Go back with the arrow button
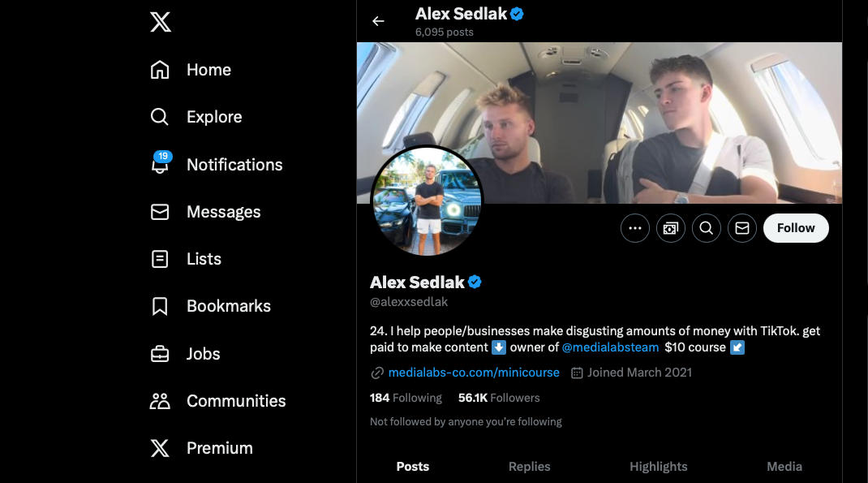The image size is (868, 483). point(378,21)
